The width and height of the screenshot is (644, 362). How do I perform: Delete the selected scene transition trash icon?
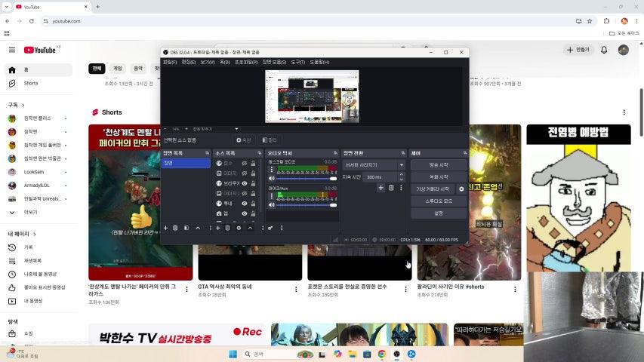[x=391, y=188]
